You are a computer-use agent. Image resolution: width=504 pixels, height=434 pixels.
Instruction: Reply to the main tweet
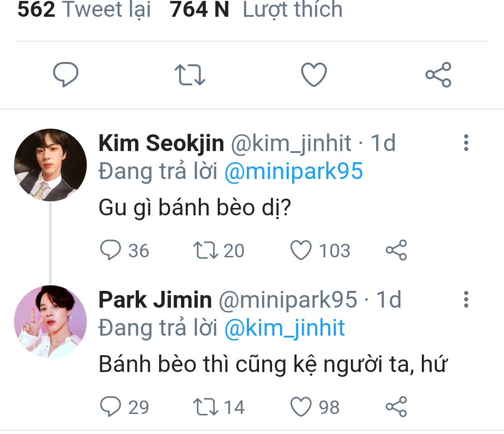(65, 75)
